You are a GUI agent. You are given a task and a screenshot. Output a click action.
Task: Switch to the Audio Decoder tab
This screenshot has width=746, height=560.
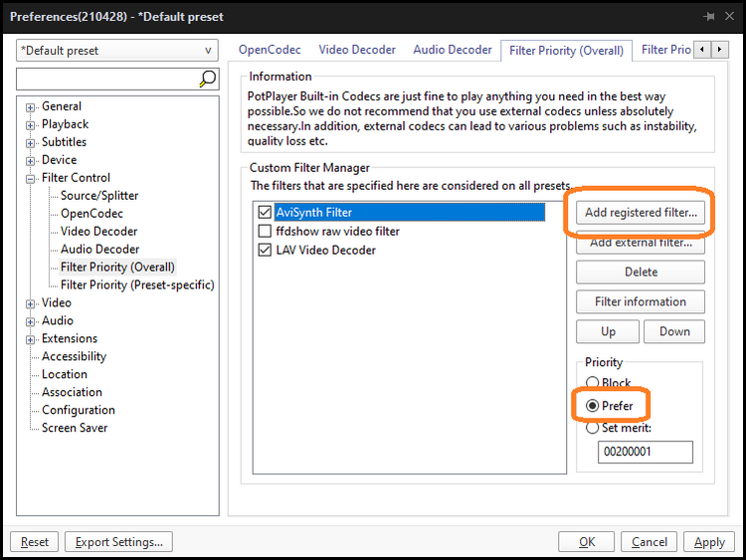click(x=453, y=50)
